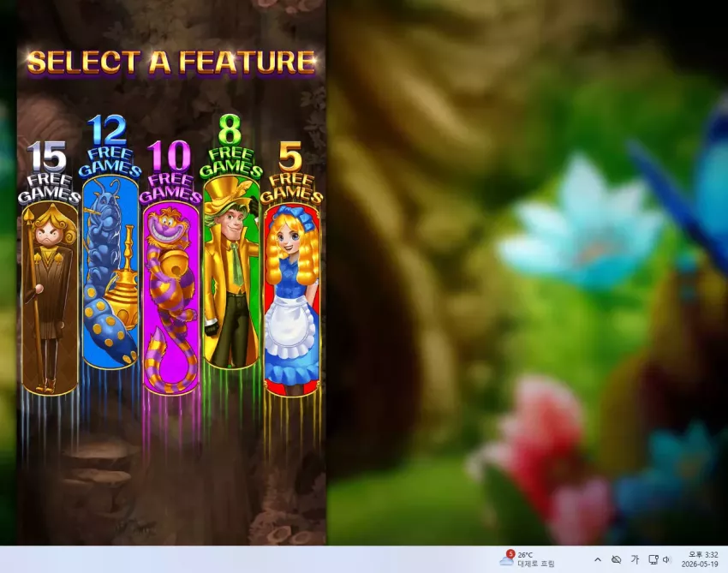Image resolution: width=728 pixels, height=573 pixels.
Task: Select the 15 free games brown soldier card
Action: pyautogui.click(x=51, y=298)
